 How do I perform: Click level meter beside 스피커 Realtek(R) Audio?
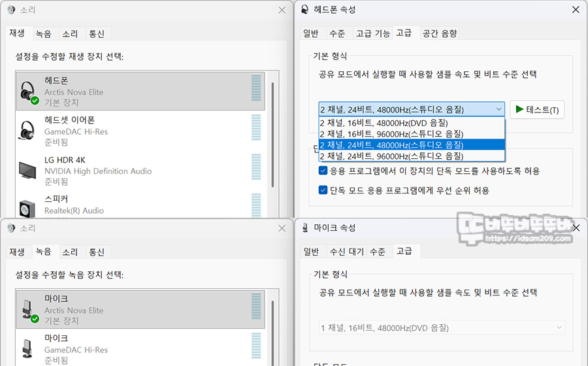(x=256, y=205)
